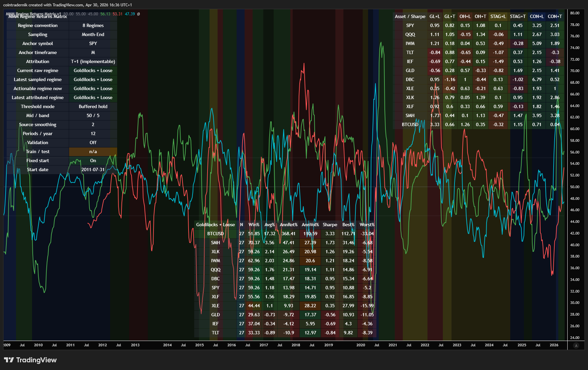The height and width of the screenshot is (370, 588).
Task: Select the 'Anchor symbol' label
Action: (38, 44)
